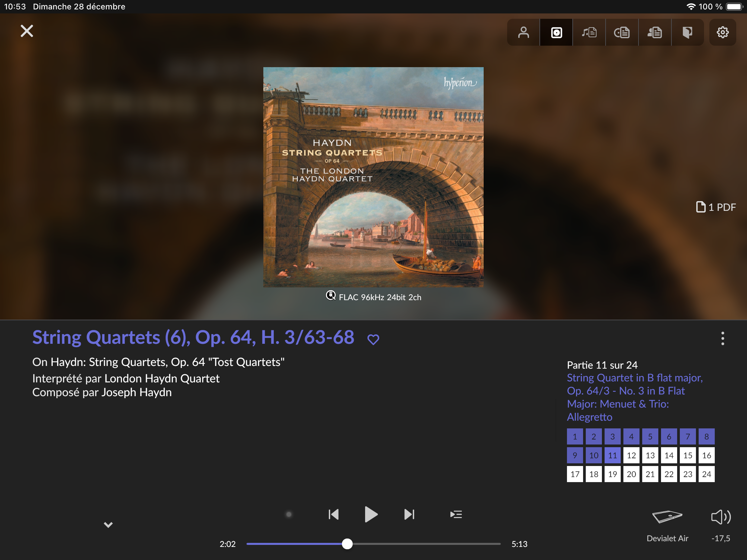Open the volume control speaker icon
Viewport: 747px width, 560px height.
point(721,517)
